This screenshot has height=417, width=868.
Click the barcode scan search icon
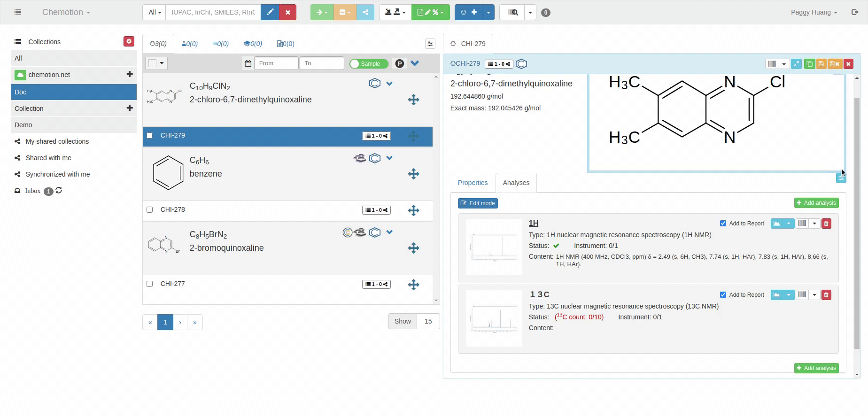512,12
